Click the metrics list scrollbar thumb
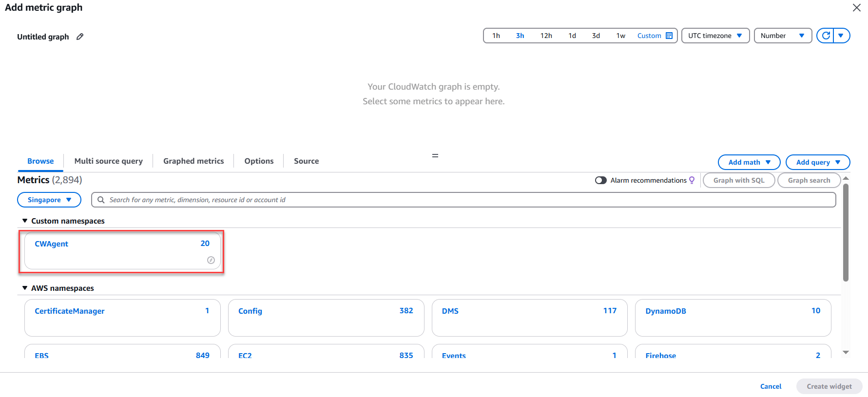Screen dimensions: 868x397 click(x=846, y=232)
